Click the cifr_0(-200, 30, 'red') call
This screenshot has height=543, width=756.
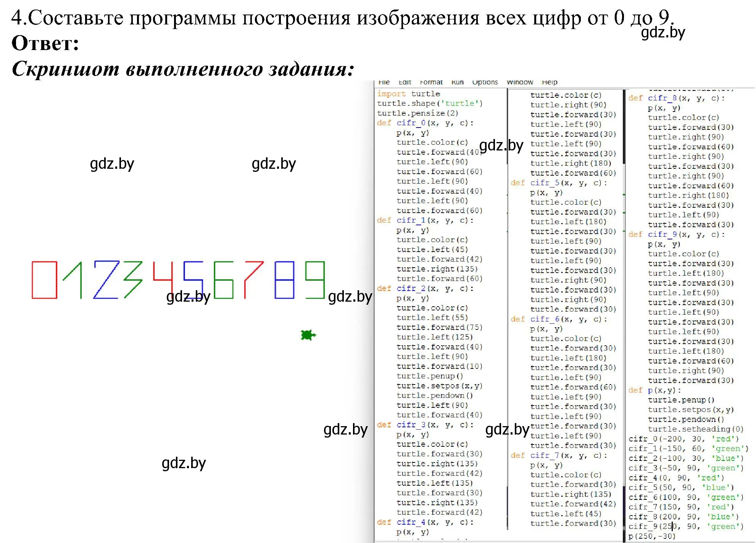(x=684, y=439)
